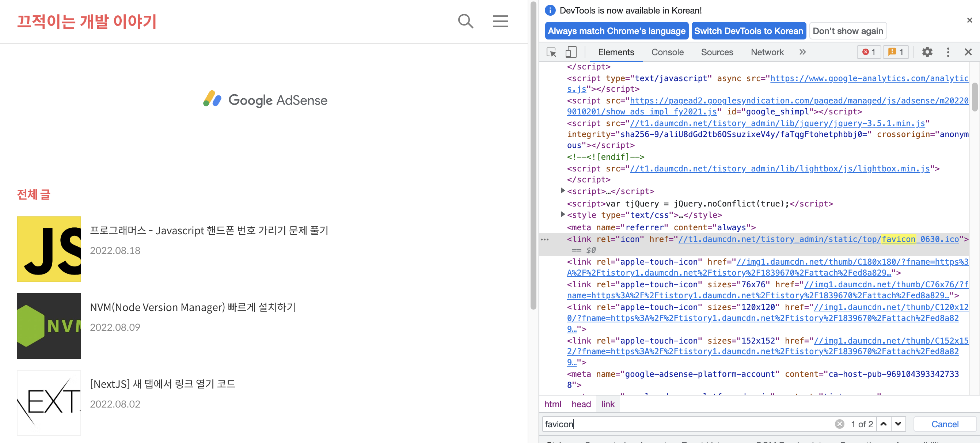Switch to the Console tab
Image resolution: width=980 pixels, height=443 pixels.
(667, 52)
